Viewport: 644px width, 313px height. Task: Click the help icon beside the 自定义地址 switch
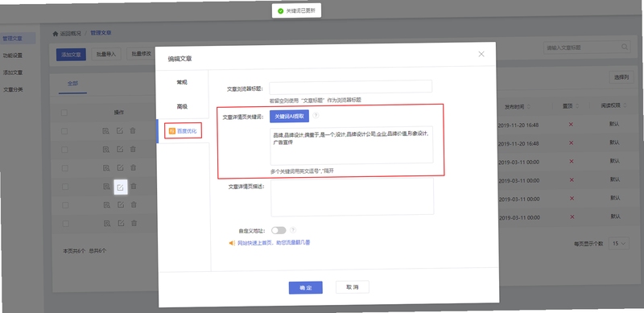coord(293,230)
